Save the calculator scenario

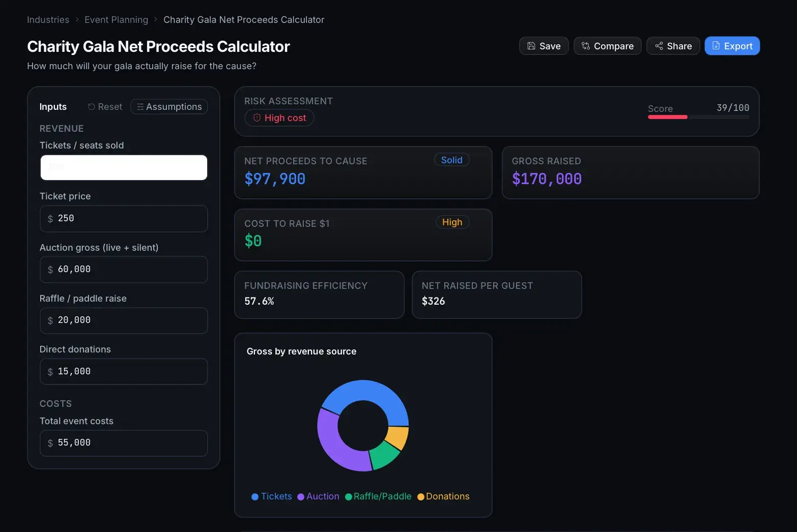544,46
